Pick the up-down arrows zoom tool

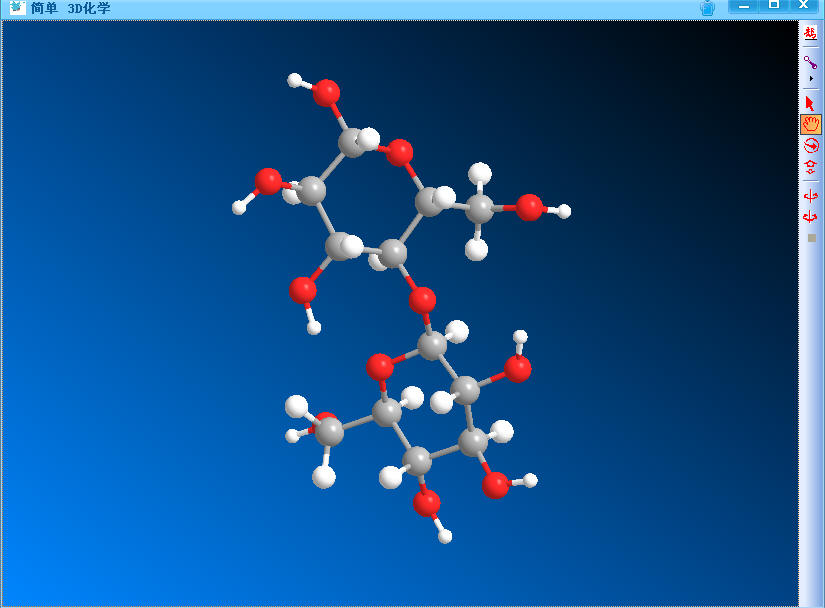coord(810,167)
